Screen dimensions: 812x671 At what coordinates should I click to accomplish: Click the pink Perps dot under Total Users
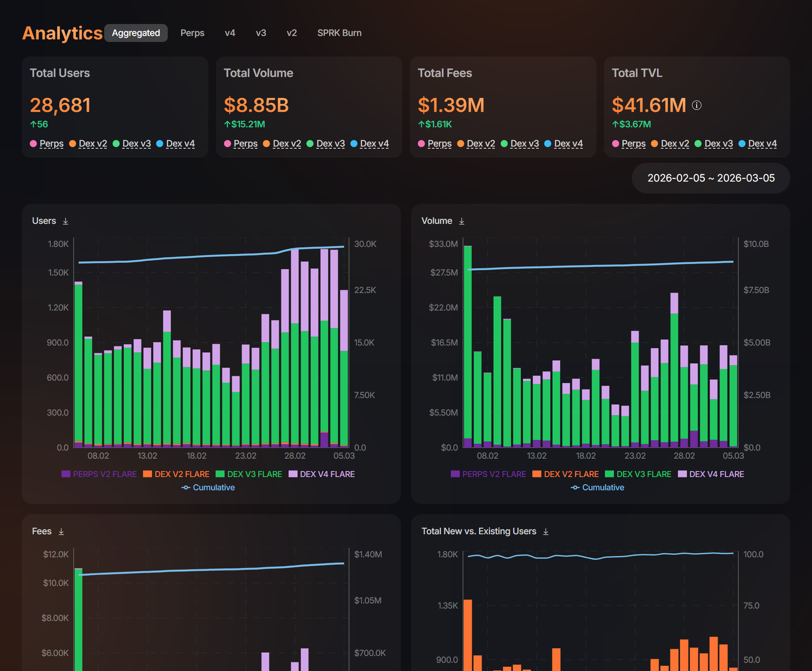coord(33,144)
